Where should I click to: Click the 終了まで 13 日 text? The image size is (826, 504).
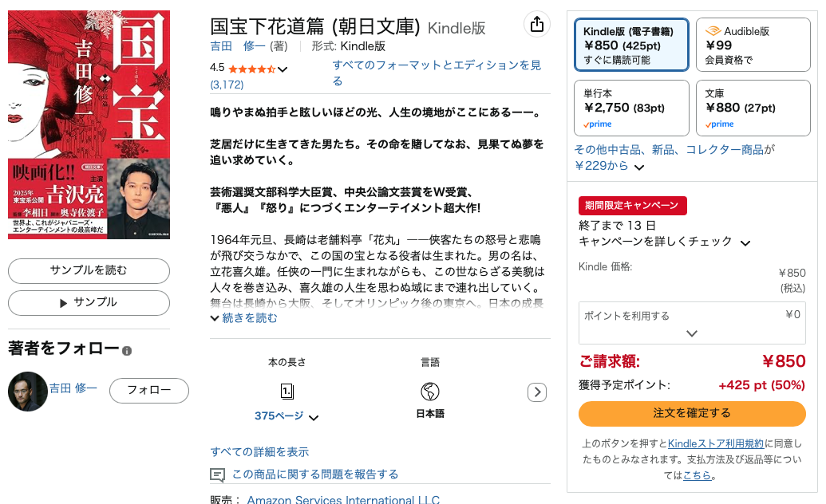tap(617, 226)
